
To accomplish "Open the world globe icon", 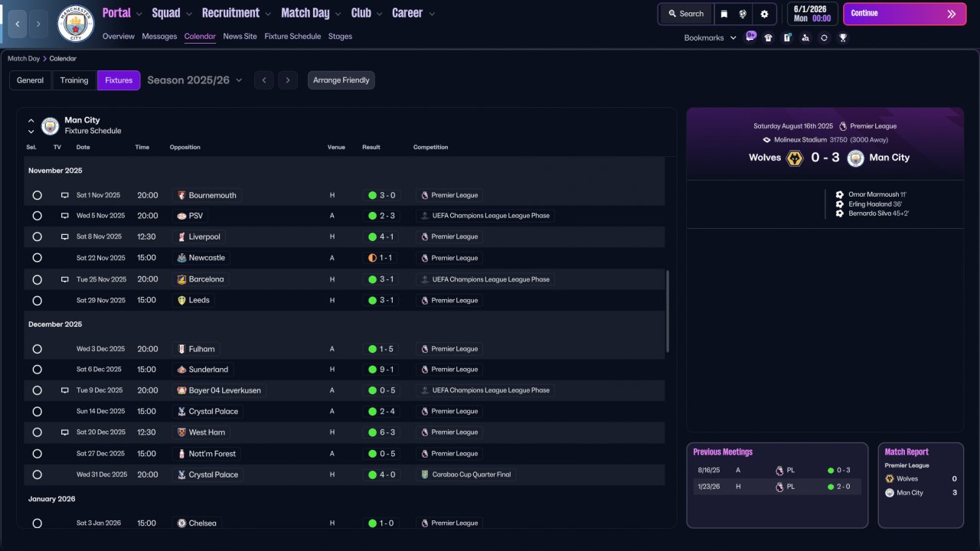I will pyautogui.click(x=743, y=14).
